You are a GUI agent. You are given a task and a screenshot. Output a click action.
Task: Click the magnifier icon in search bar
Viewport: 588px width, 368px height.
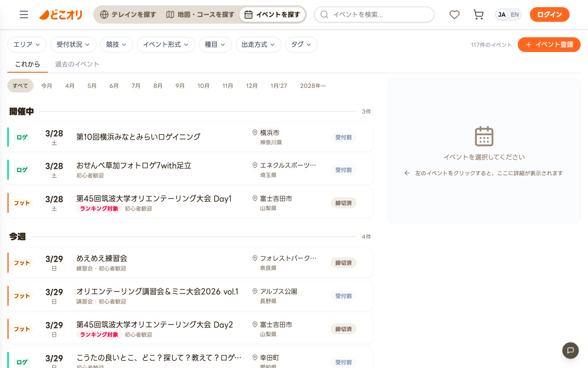[x=324, y=15]
